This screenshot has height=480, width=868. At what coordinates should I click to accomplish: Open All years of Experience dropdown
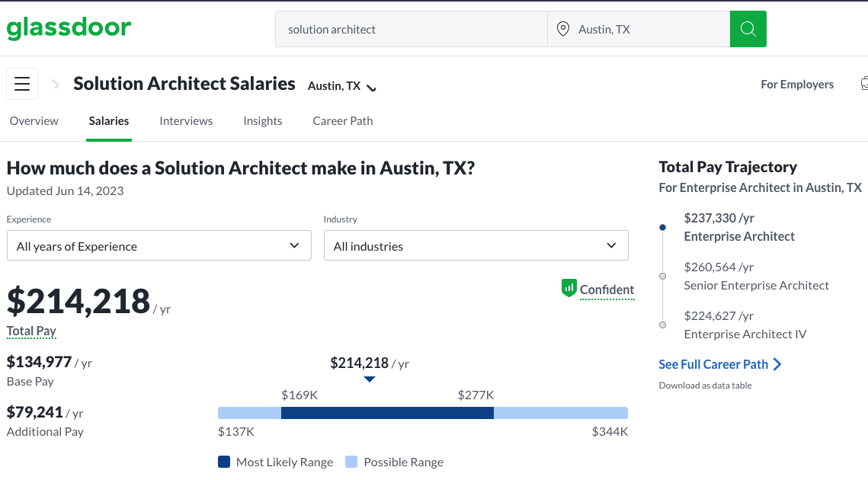click(159, 246)
